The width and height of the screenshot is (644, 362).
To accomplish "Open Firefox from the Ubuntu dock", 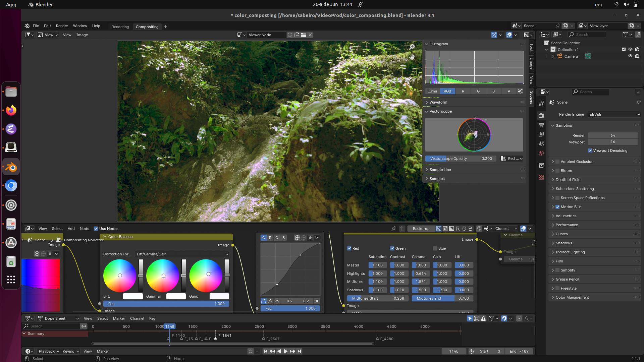I will click(11, 110).
